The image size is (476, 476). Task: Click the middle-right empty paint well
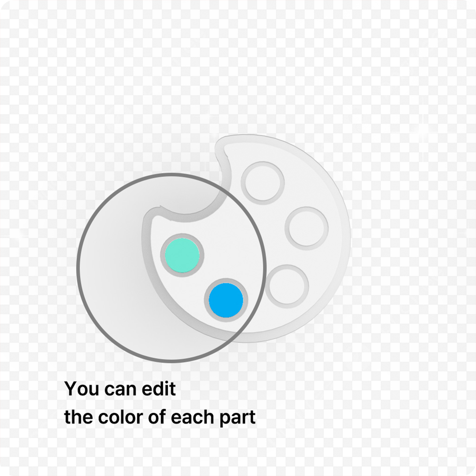click(306, 228)
